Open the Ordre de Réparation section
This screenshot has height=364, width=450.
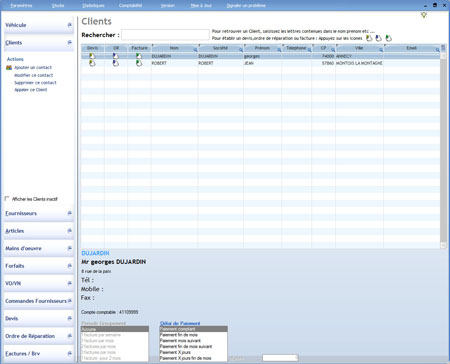click(38, 336)
